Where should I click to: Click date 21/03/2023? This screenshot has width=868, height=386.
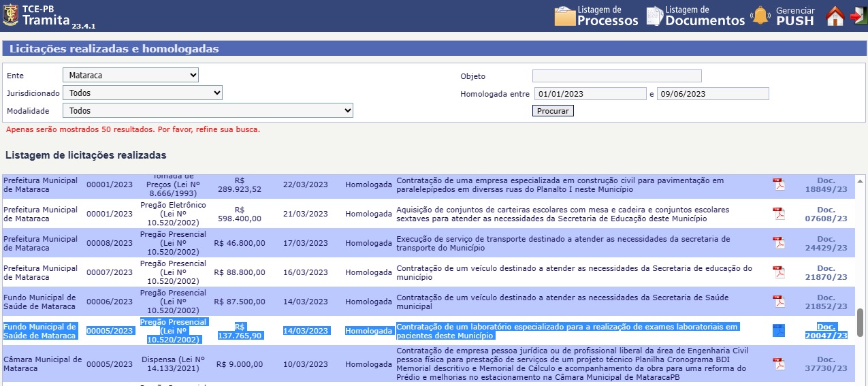tap(306, 214)
